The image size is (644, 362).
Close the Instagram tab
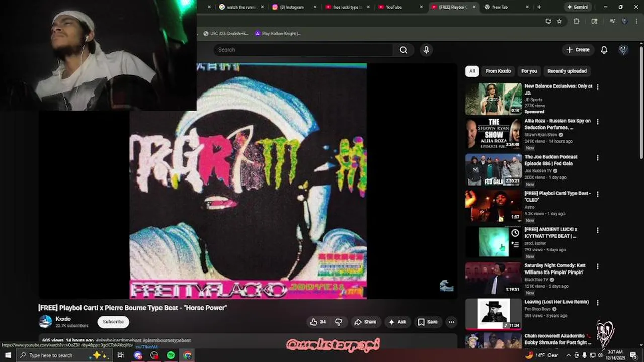tap(315, 7)
